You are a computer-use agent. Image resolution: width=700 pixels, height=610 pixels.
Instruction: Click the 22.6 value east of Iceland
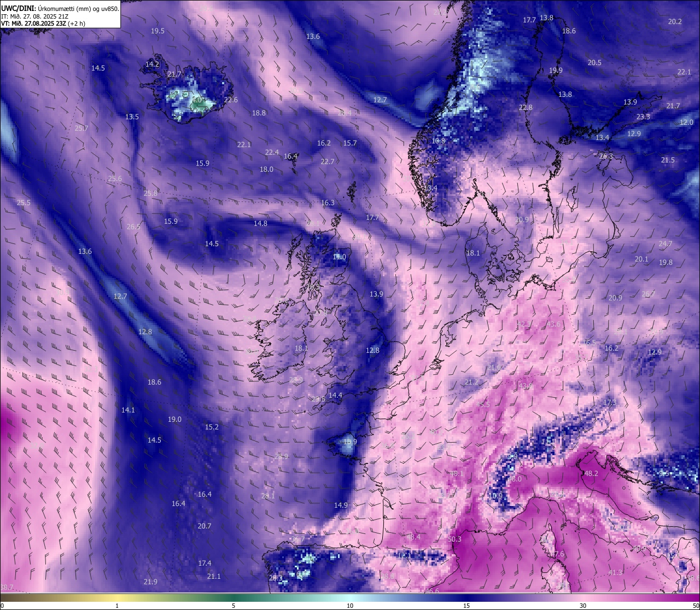point(231,100)
